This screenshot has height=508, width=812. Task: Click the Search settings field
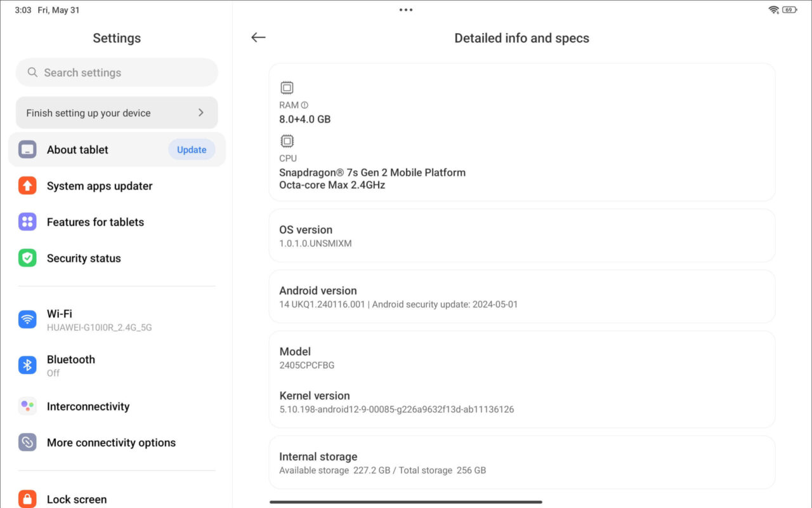point(117,72)
